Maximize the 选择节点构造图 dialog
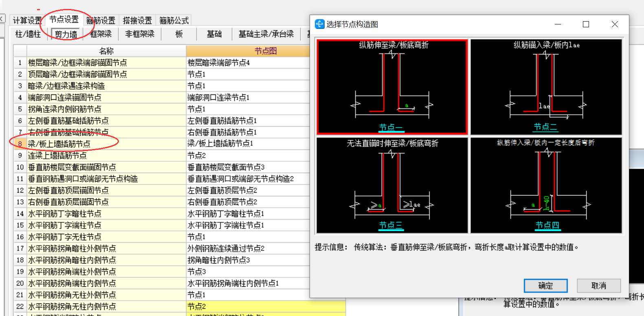This screenshot has height=316, width=644. [x=586, y=24]
